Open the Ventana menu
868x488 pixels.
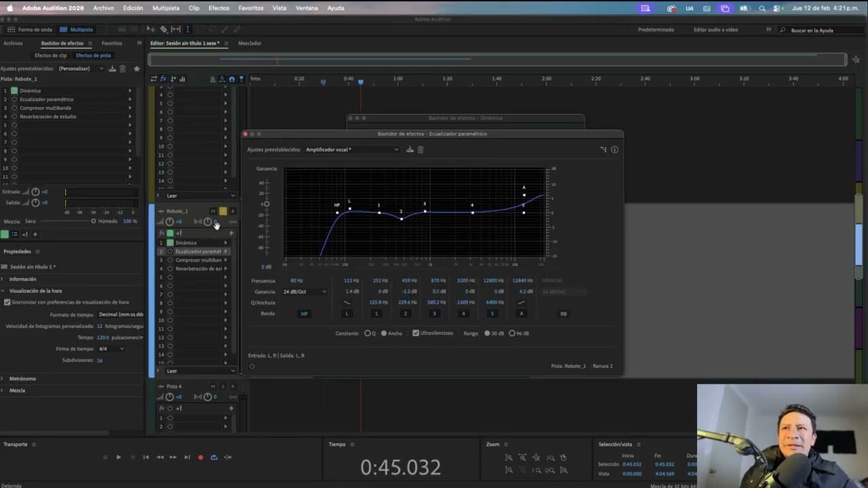pyautogui.click(x=307, y=8)
